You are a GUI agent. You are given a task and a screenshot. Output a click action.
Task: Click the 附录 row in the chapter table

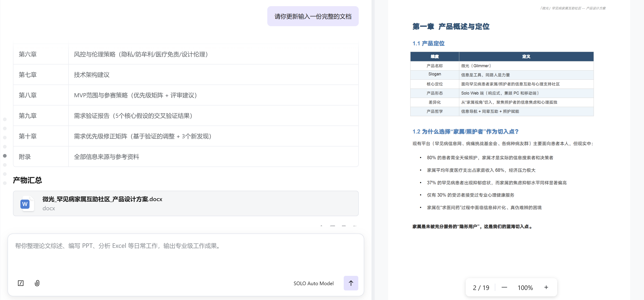click(x=185, y=157)
